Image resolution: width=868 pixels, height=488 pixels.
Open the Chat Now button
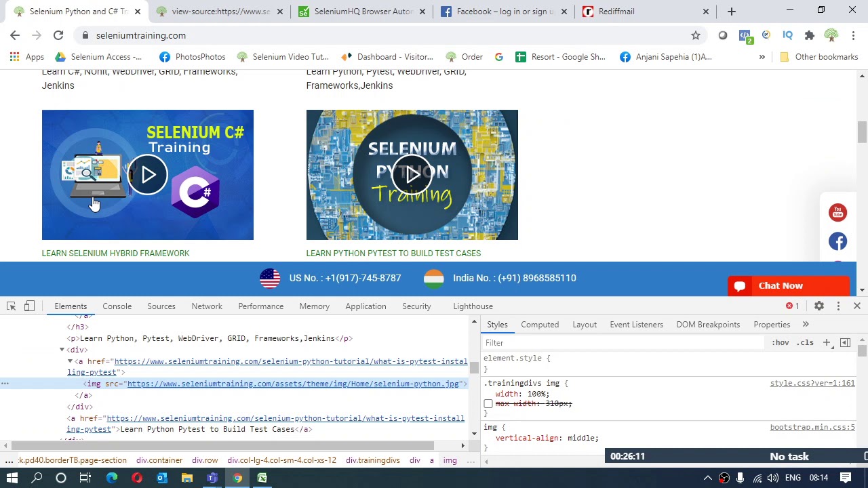pos(788,286)
